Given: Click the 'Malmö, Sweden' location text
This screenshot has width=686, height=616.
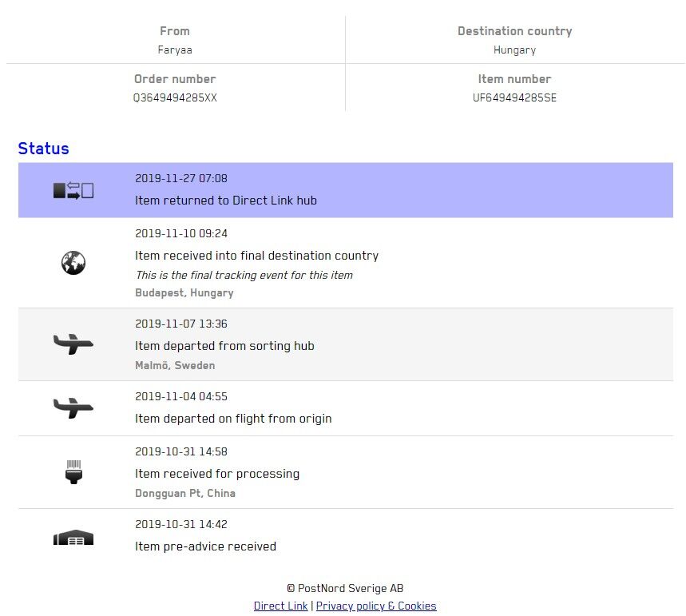Looking at the screenshot, I should (x=175, y=365).
